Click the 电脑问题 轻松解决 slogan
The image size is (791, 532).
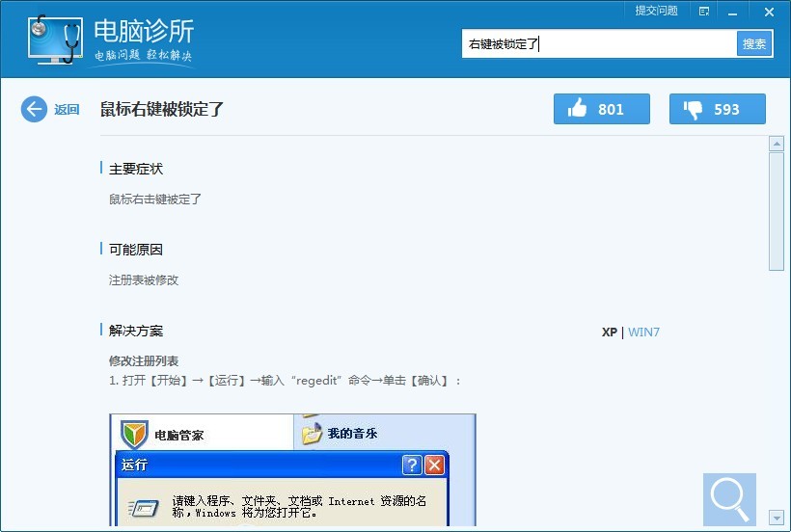(144, 54)
